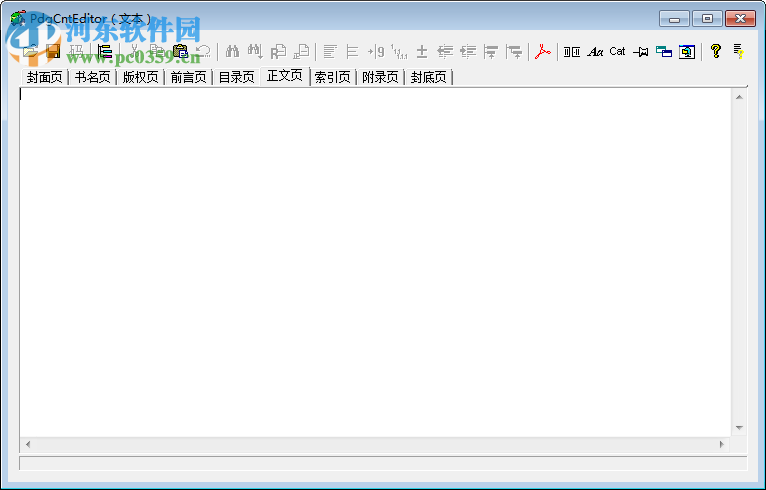This screenshot has height=490, width=766.
Task: Maximize the PdgCntEditor window
Action: pos(707,19)
